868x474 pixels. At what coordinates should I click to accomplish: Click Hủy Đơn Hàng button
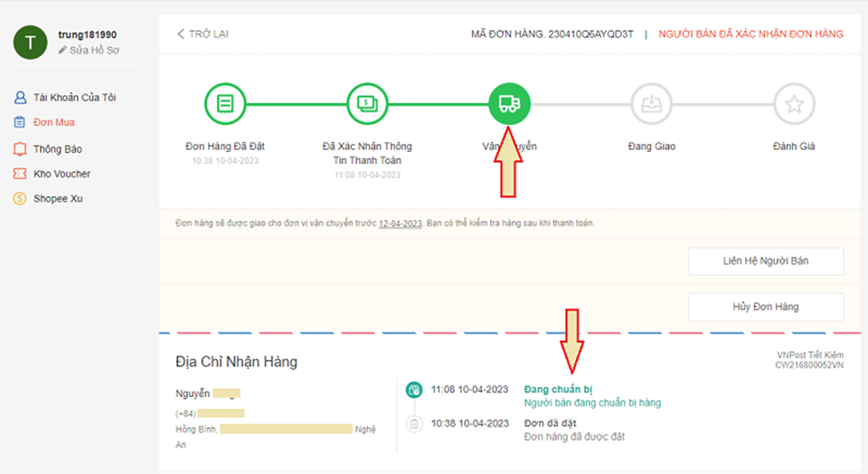point(766,307)
